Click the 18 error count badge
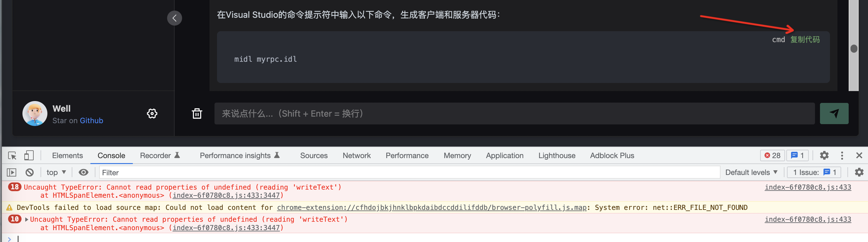868x242 pixels. click(x=14, y=187)
